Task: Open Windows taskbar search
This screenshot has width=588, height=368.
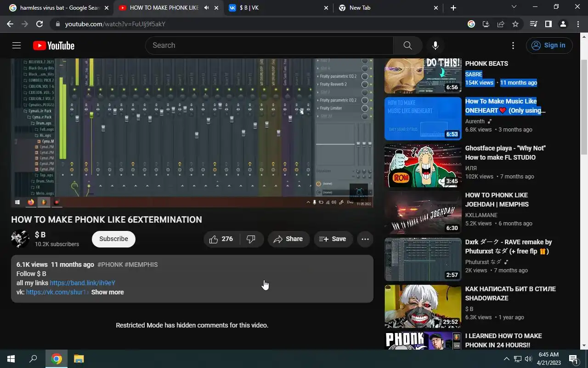Action: click(x=33, y=359)
